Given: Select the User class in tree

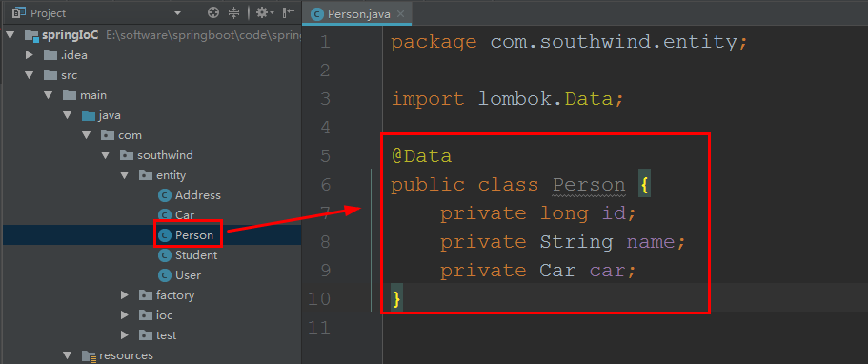Looking at the screenshot, I should pyautogui.click(x=189, y=275).
